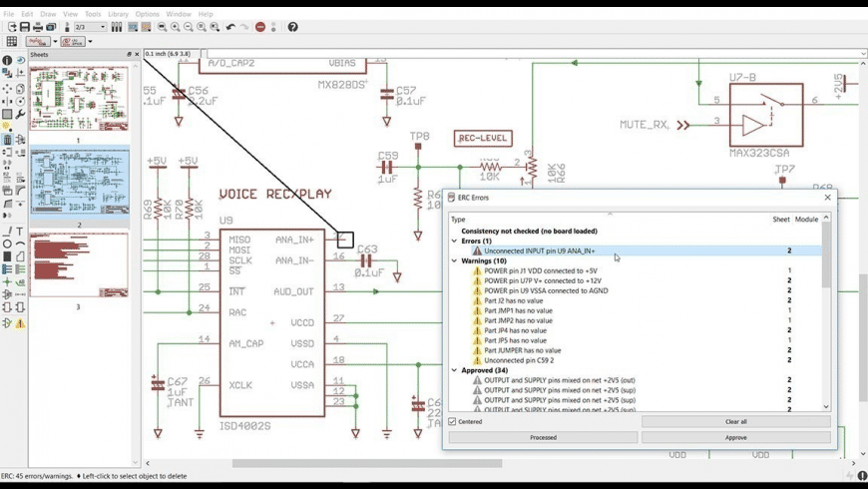The height and width of the screenshot is (489, 868).
Task: Select the Line drawing tool
Action: 7,231
